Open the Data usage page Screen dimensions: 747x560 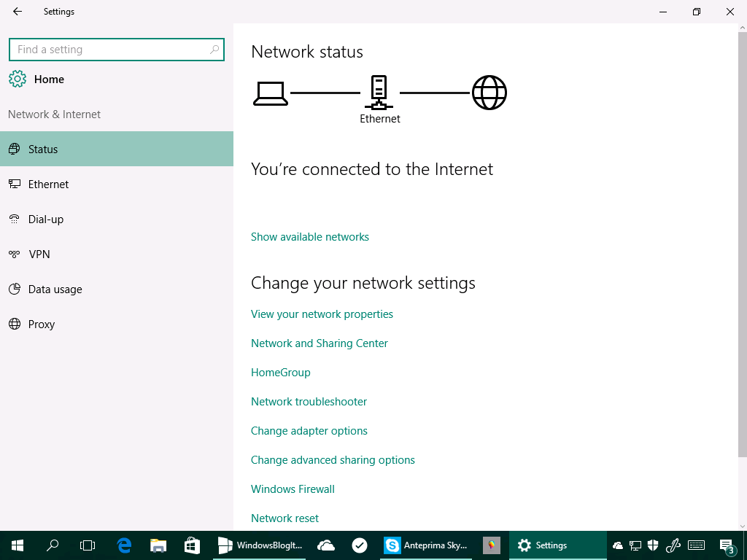click(x=117, y=289)
